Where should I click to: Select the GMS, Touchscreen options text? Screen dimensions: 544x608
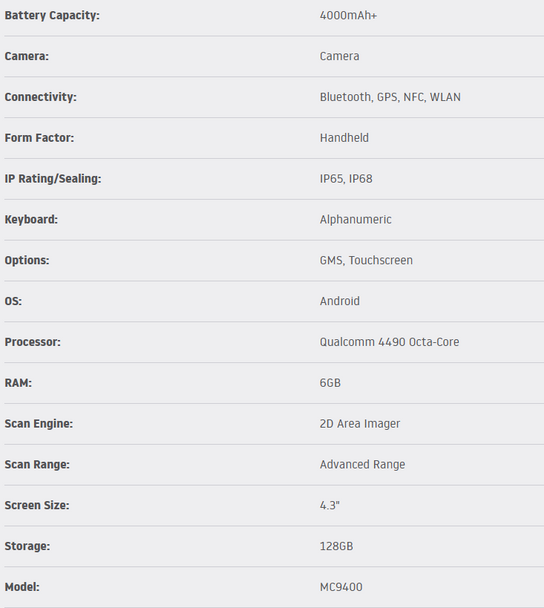coord(366,260)
